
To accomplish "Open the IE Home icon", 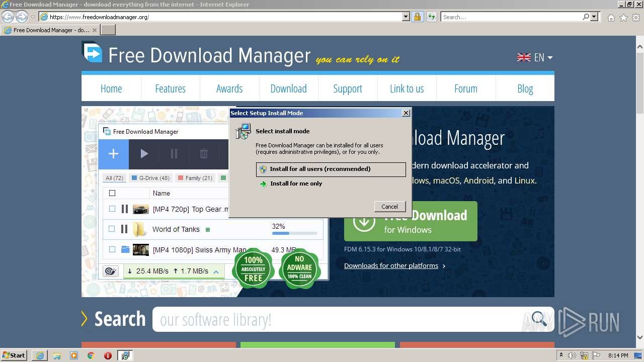I will pyautogui.click(x=611, y=18).
